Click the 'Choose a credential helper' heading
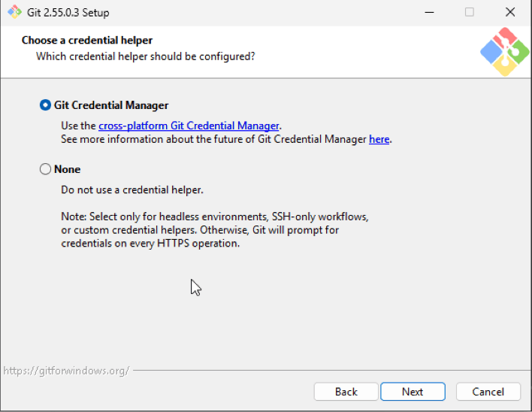Screen dimensions: 532x412 coord(87,41)
